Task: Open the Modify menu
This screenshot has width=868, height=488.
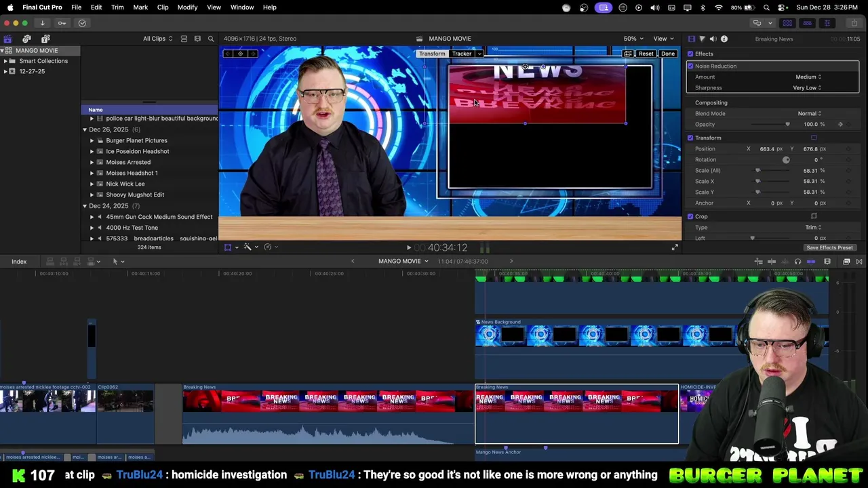Action: pyautogui.click(x=187, y=7)
